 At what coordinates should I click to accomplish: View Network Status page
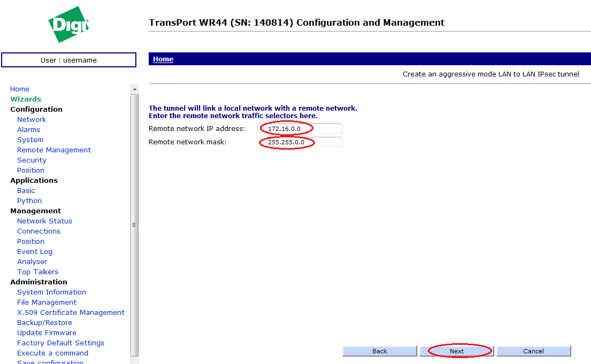pyautogui.click(x=44, y=221)
